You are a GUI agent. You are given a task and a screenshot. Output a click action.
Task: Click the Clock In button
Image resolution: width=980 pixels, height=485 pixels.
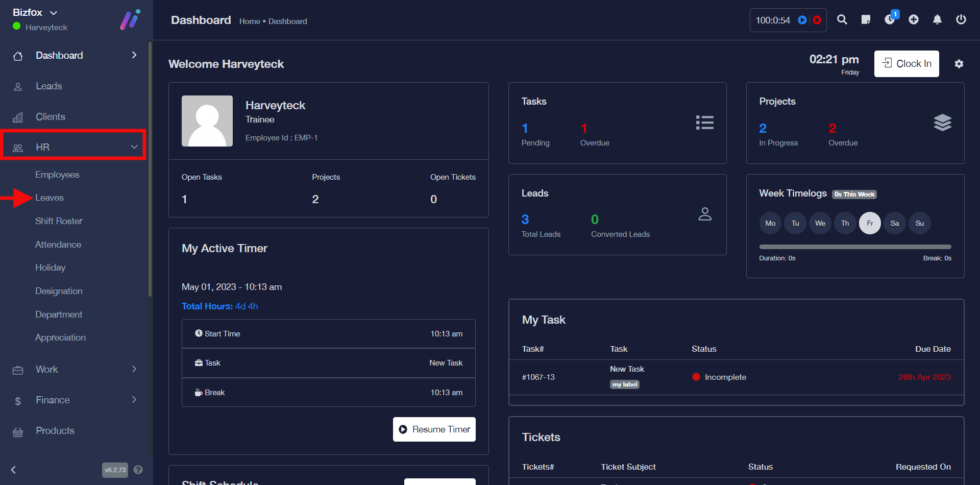(x=906, y=64)
